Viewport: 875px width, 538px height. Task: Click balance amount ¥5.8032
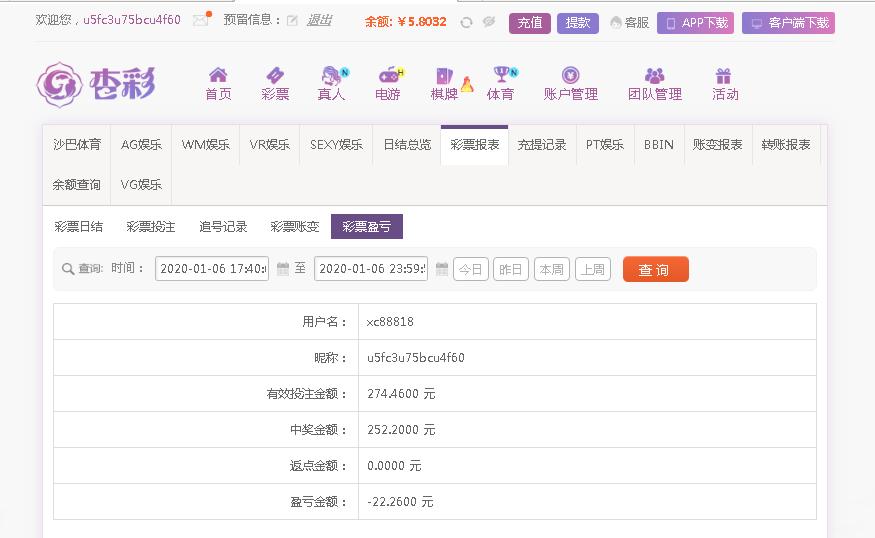point(421,22)
